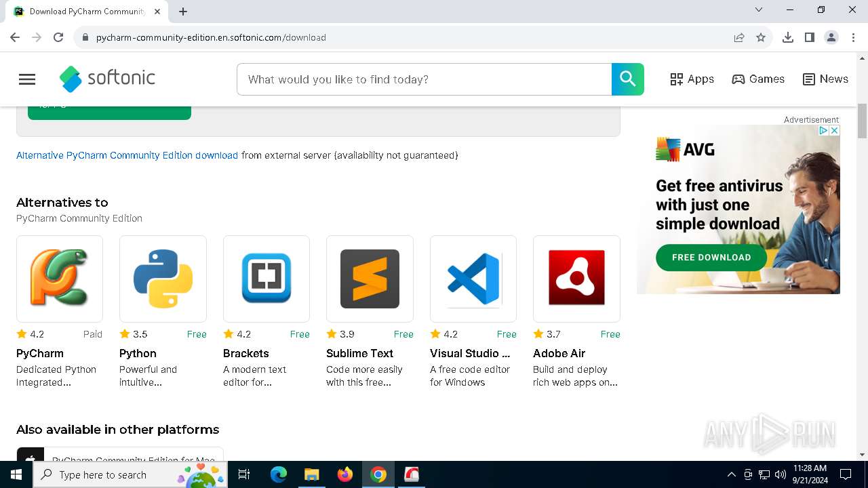Screen dimensions: 868x488
Task: Show hidden system tray icons
Action: point(732,474)
